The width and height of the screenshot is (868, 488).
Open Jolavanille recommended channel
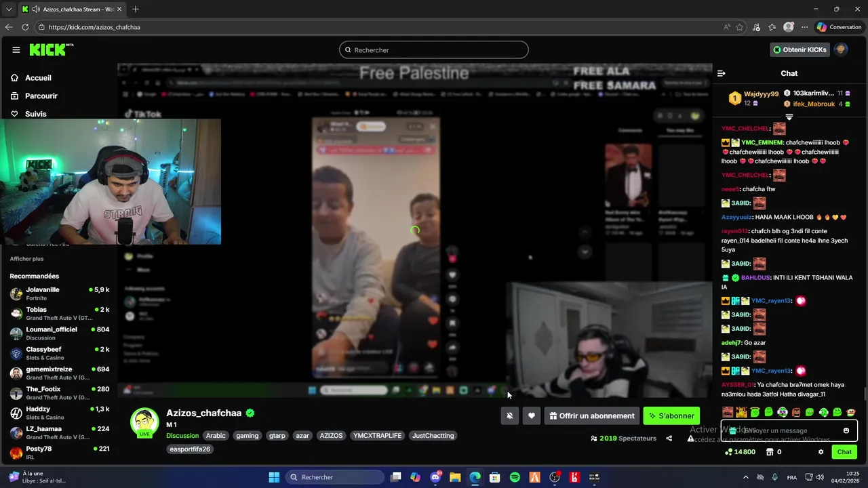coord(60,293)
